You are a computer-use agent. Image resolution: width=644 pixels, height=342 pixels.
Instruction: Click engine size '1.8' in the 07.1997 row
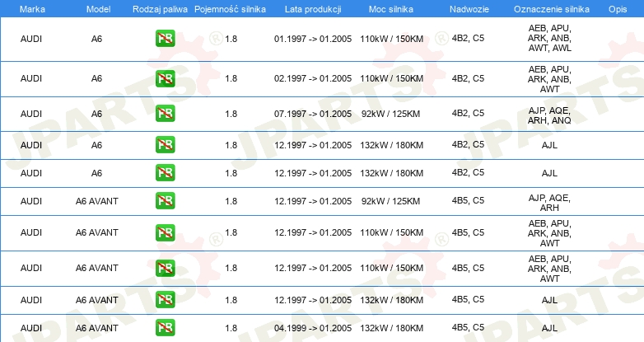(231, 114)
